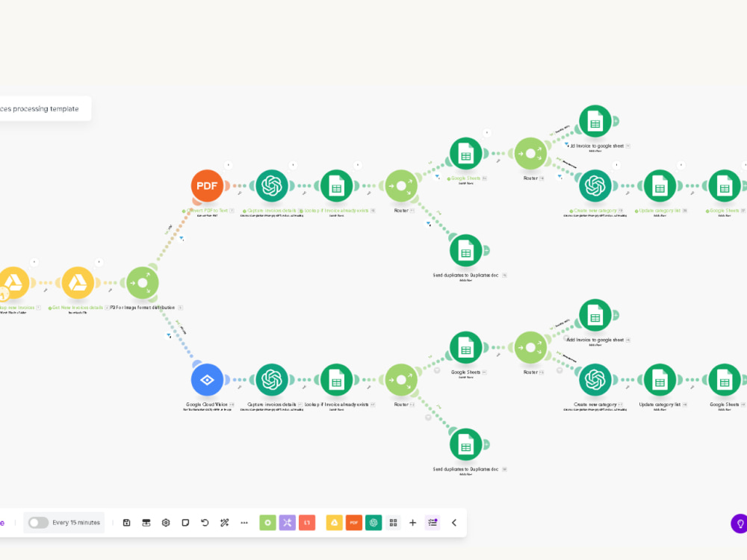Screen dimensions: 747x560
Task: Click the magic wand auto-align icon
Action: (x=225, y=523)
